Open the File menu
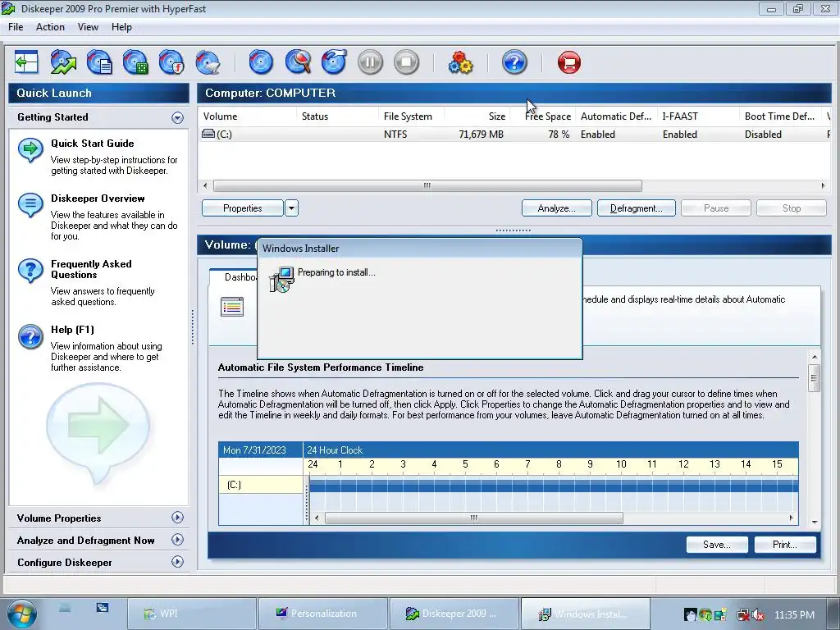Viewport: 840px width, 630px height. coord(16,27)
